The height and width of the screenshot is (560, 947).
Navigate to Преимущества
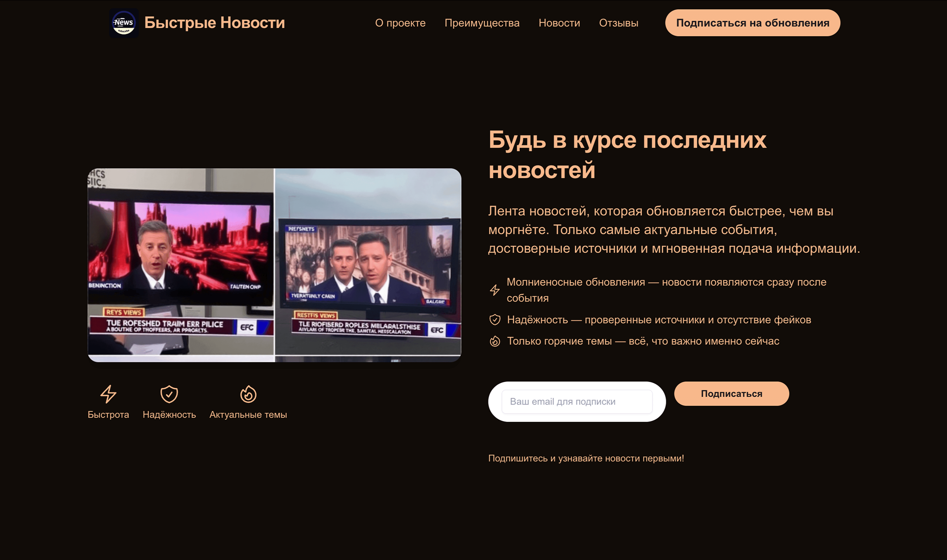[482, 23]
